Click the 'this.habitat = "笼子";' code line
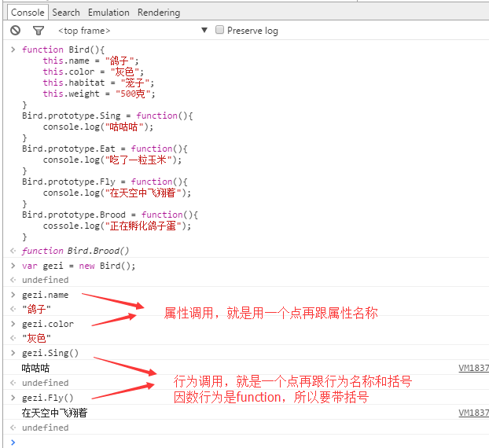This screenshot has width=489, height=448. (98, 83)
